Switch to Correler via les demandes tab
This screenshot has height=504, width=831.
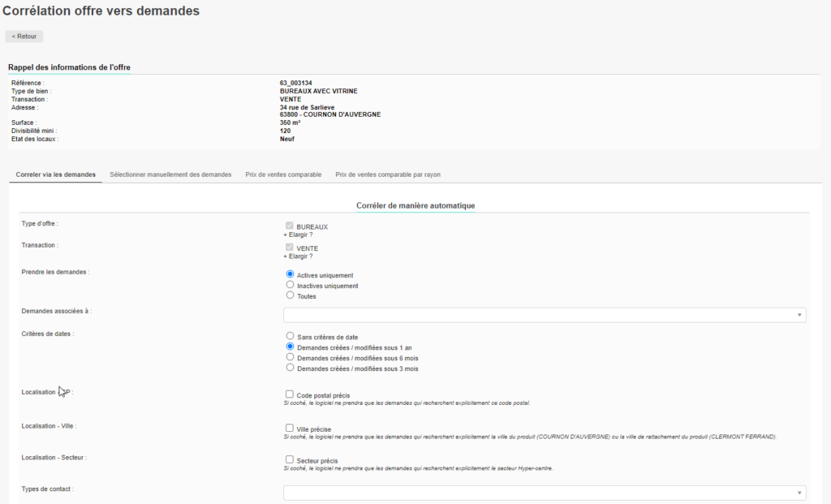point(55,174)
